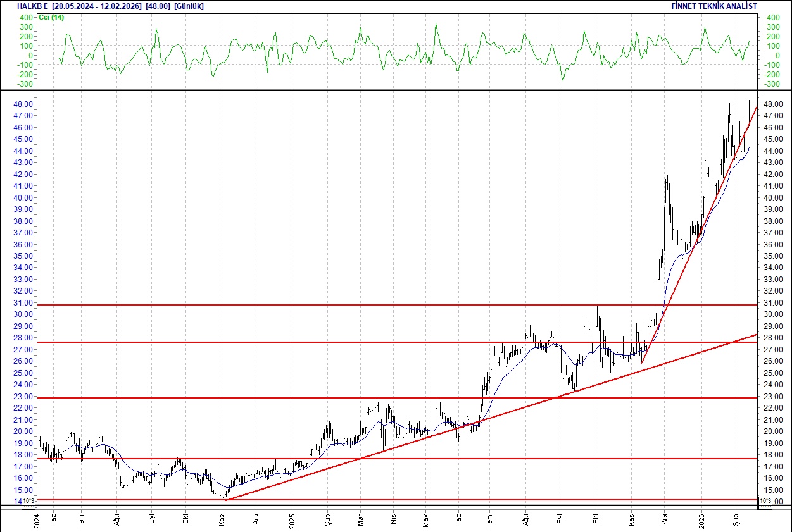Click the 10^3 volume scale marker on left
The width and height of the screenshot is (792, 532).
27,500
